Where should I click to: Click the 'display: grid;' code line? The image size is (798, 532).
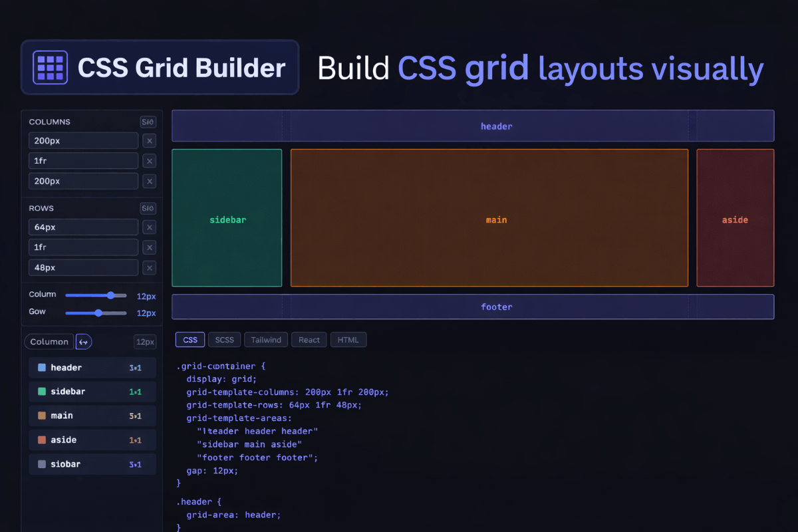point(221,379)
